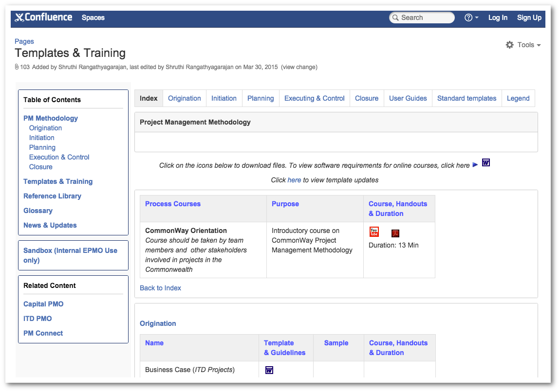
Task: Click the Origination section heading link
Action: 158,323
